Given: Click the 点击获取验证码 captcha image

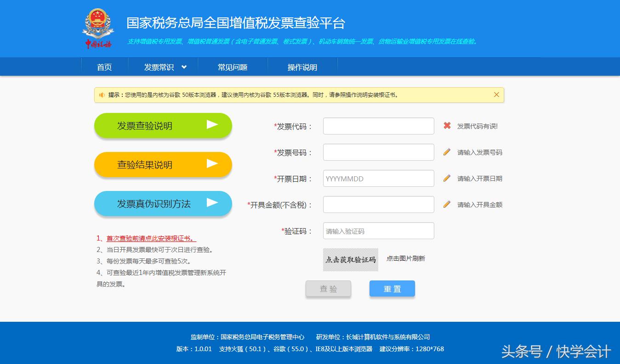Looking at the screenshot, I should [350, 259].
